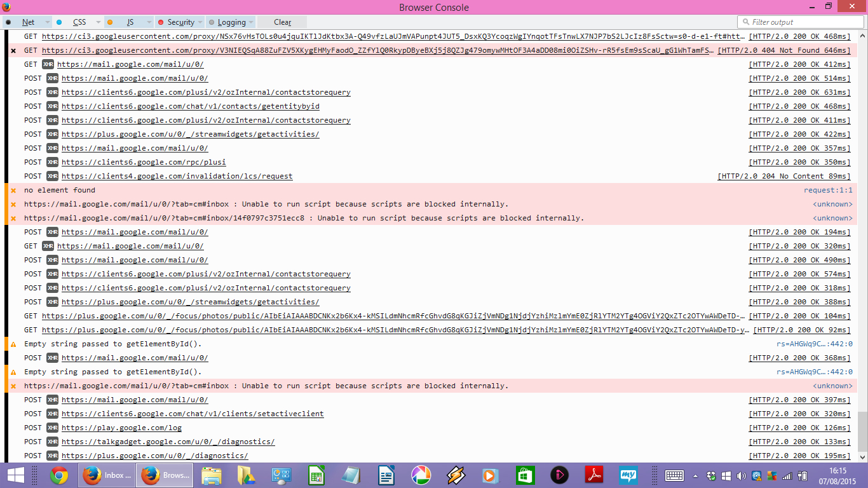
Task: Click the XHR badge on the rpc/plusi row
Action: tap(53, 162)
